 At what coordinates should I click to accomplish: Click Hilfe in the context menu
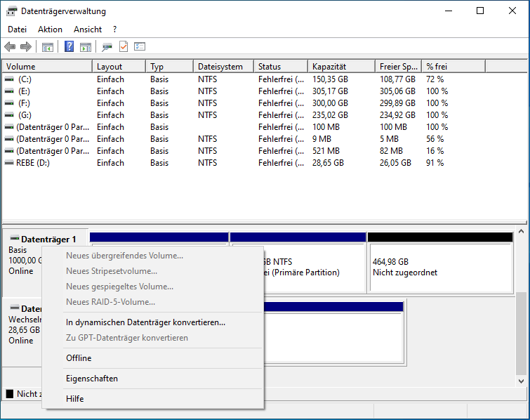click(x=75, y=399)
